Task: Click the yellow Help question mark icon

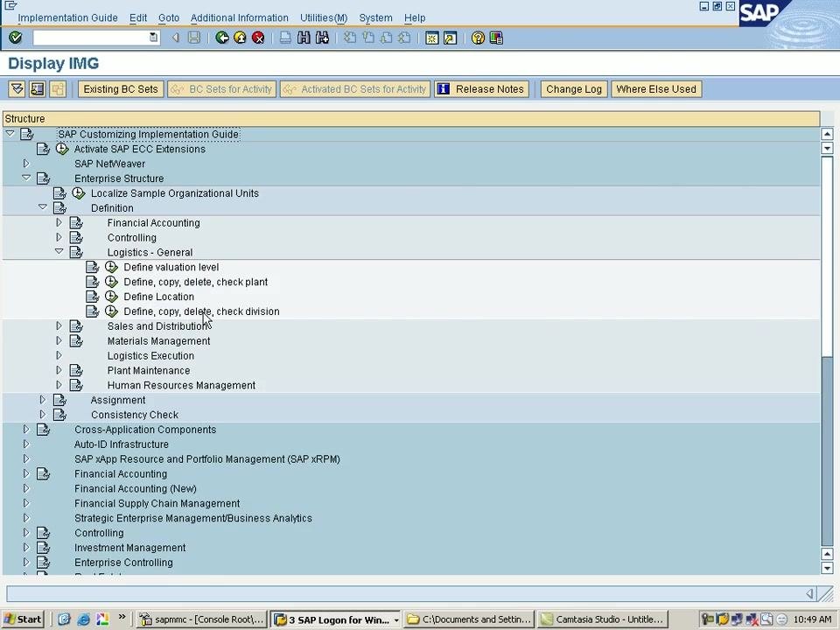Action: [478, 38]
